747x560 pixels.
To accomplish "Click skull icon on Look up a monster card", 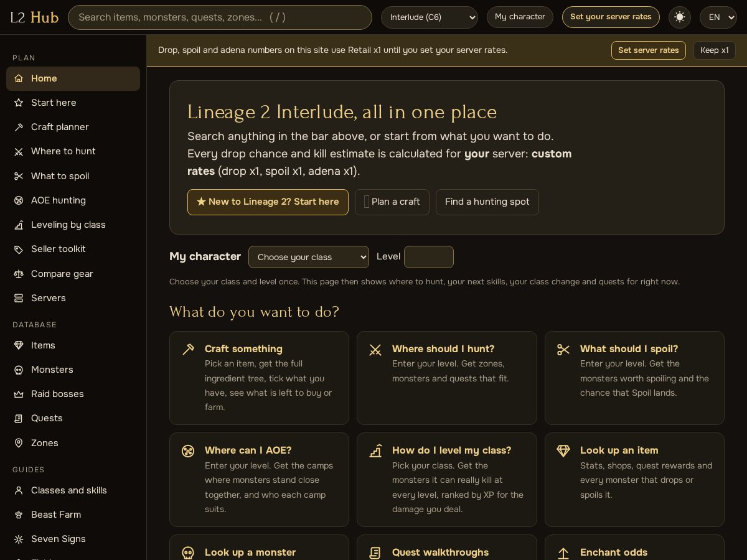I will (x=188, y=553).
